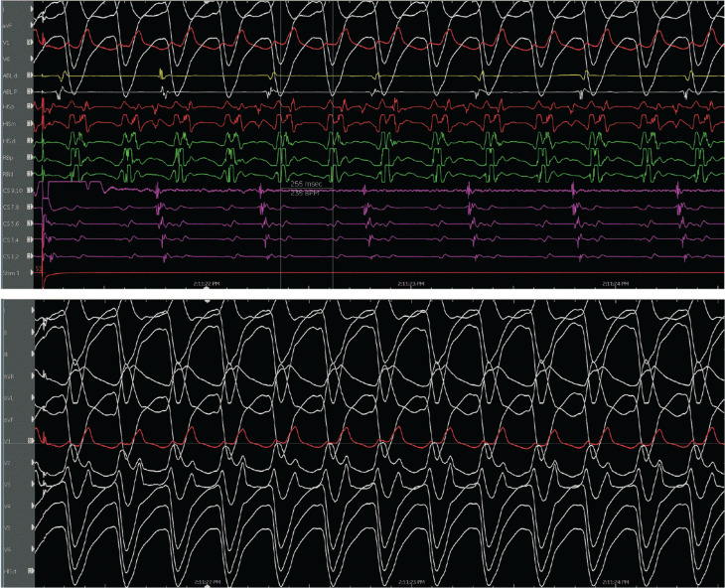Click the marker icon beside HISd in lower panel
Image resolution: width=725 pixels, height=588 pixels.
[x=31, y=571]
